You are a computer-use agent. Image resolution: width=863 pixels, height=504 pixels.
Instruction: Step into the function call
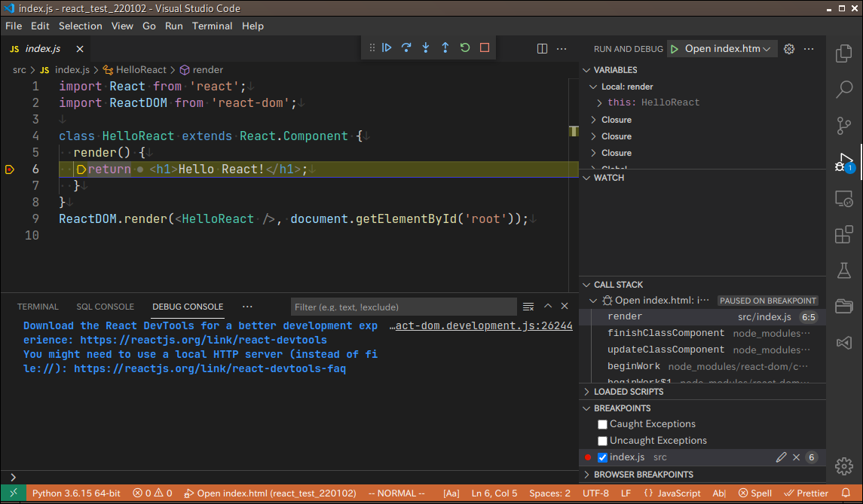(425, 48)
